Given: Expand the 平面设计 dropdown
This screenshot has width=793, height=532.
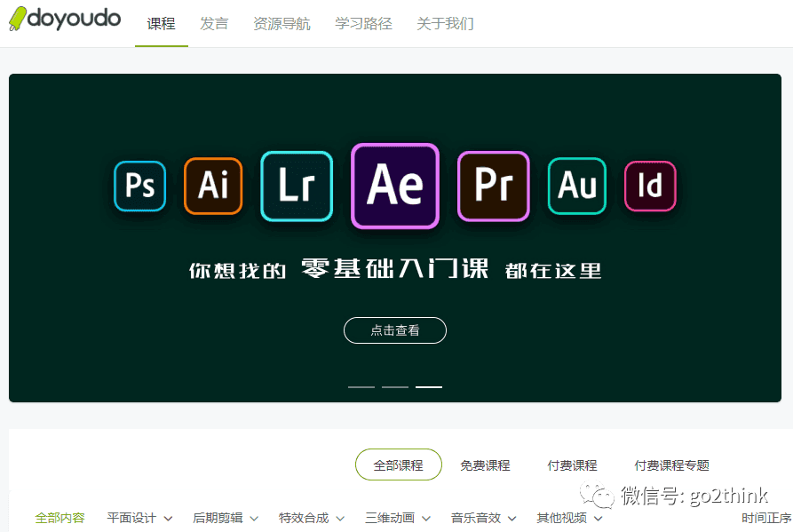Looking at the screenshot, I should [139, 518].
